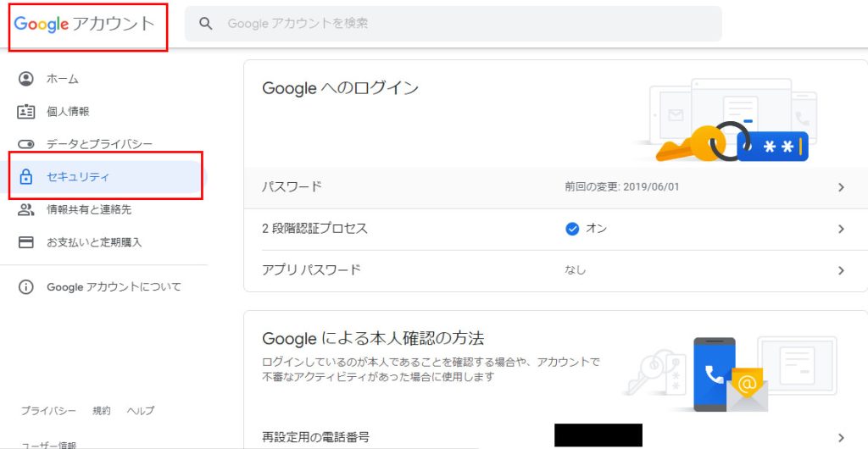Click the 個人情報 ID card icon
The image size is (868, 449).
[x=26, y=112]
